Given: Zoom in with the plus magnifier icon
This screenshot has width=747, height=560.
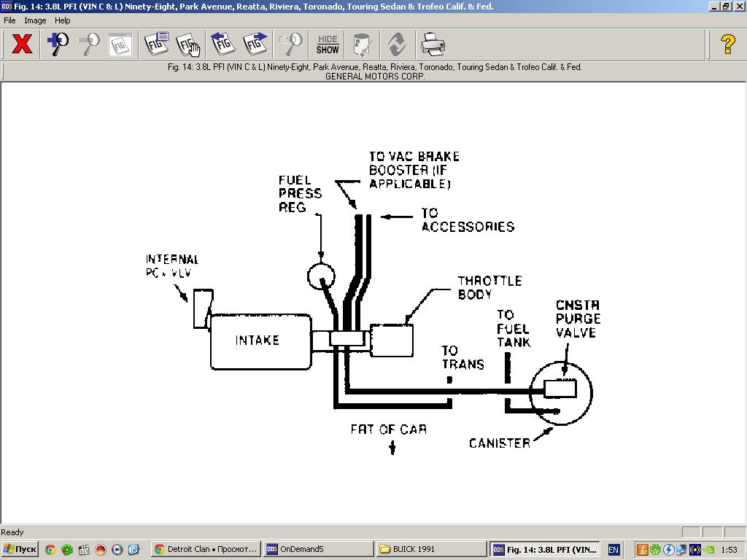Looking at the screenshot, I should coord(58,44).
